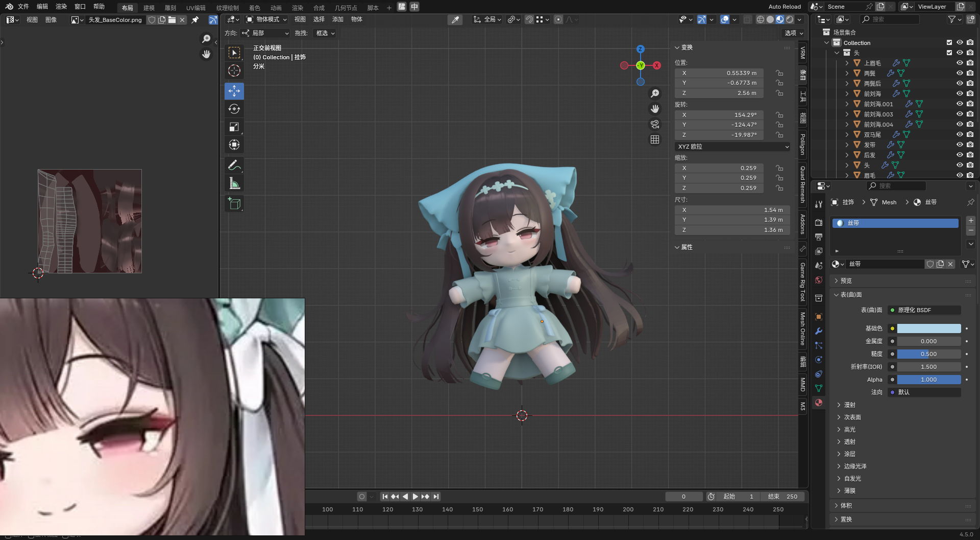Image resolution: width=980 pixels, height=540 pixels.
Task: Click the 基础色 light blue color swatch
Action: click(928, 328)
